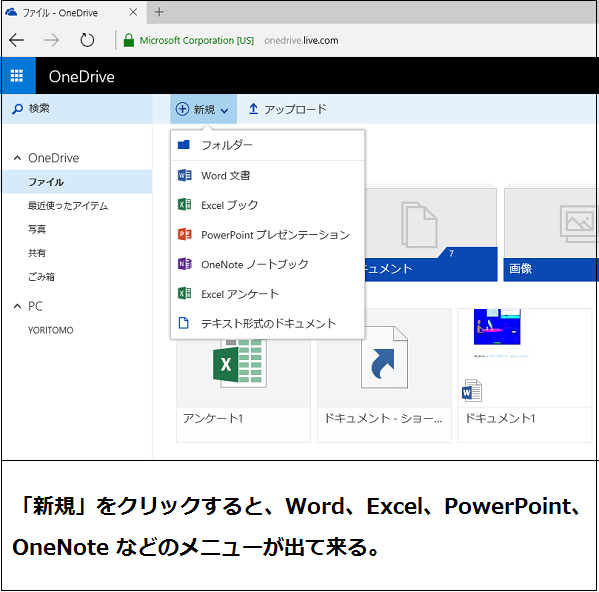This screenshot has width=599, height=592.
Task: Open the app launcher waffle grid
Action: click(x=17, y=76)
